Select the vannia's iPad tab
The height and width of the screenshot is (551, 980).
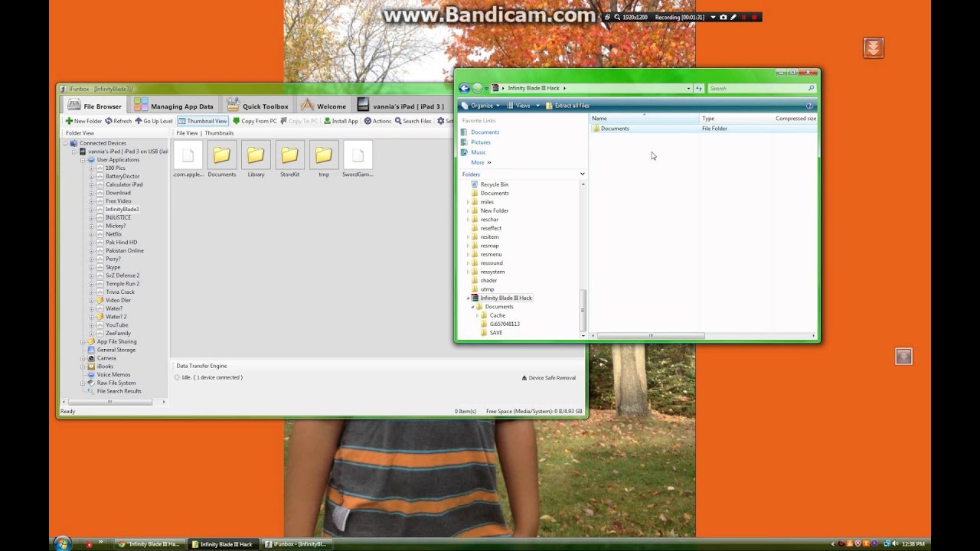400,106
